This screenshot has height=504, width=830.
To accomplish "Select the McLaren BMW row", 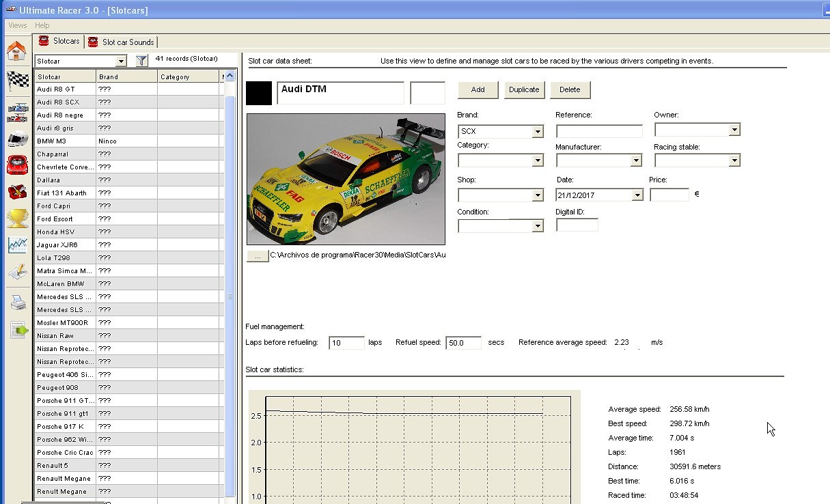I will click(129, 284).
